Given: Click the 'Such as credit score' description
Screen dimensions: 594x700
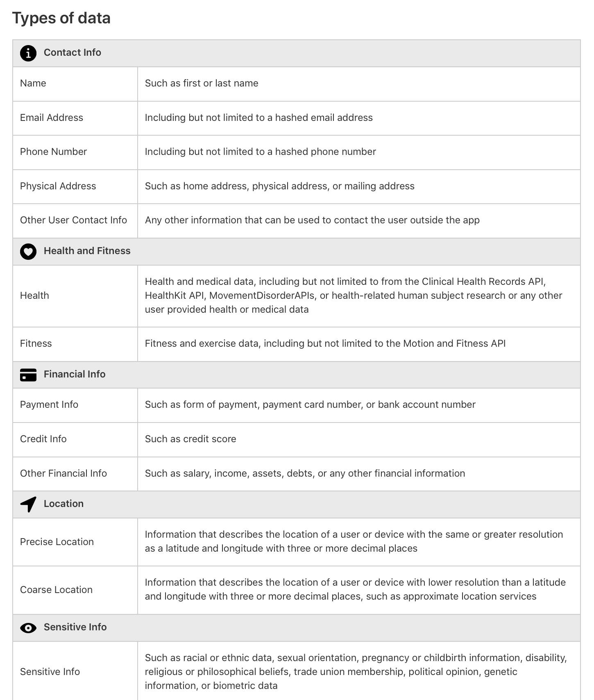Looking at the screenshot, I should point(190,439).
